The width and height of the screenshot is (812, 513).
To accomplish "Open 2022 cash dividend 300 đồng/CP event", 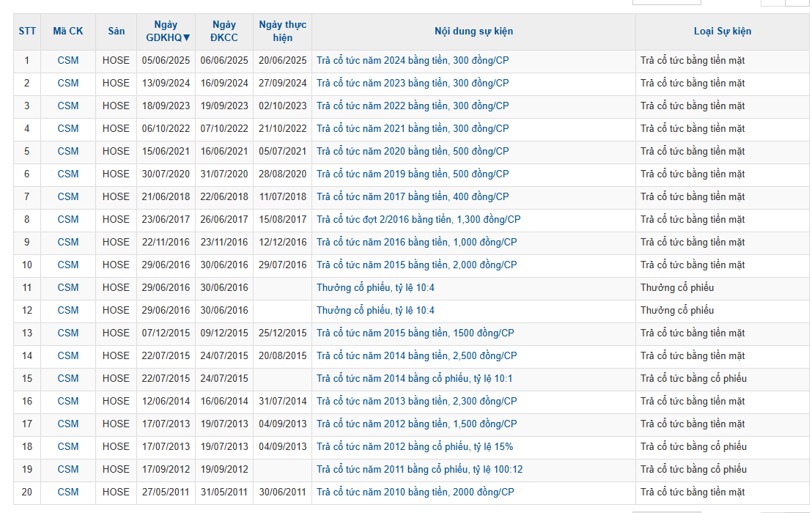I will [x=413, y=106].
